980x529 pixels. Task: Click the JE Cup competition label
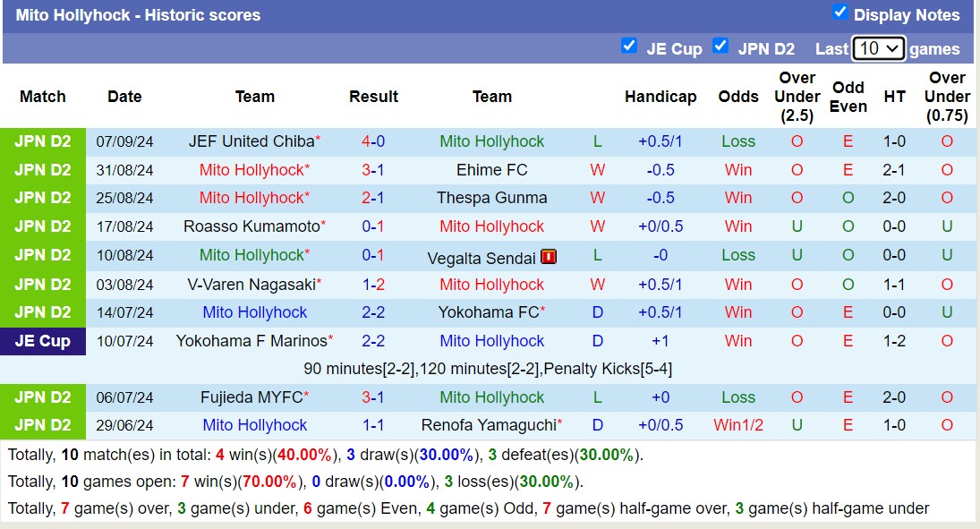coord(43,341)
